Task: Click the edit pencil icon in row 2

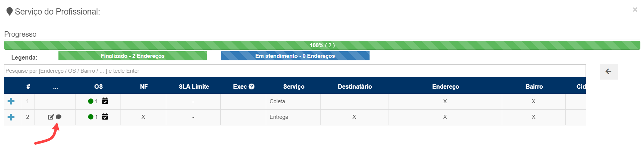Action: coord(51,117)
